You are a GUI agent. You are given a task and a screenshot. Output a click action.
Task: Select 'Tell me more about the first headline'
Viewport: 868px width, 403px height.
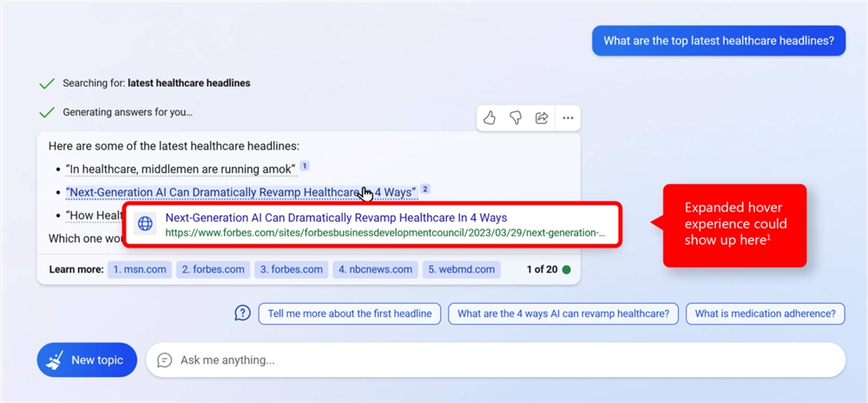349,314
